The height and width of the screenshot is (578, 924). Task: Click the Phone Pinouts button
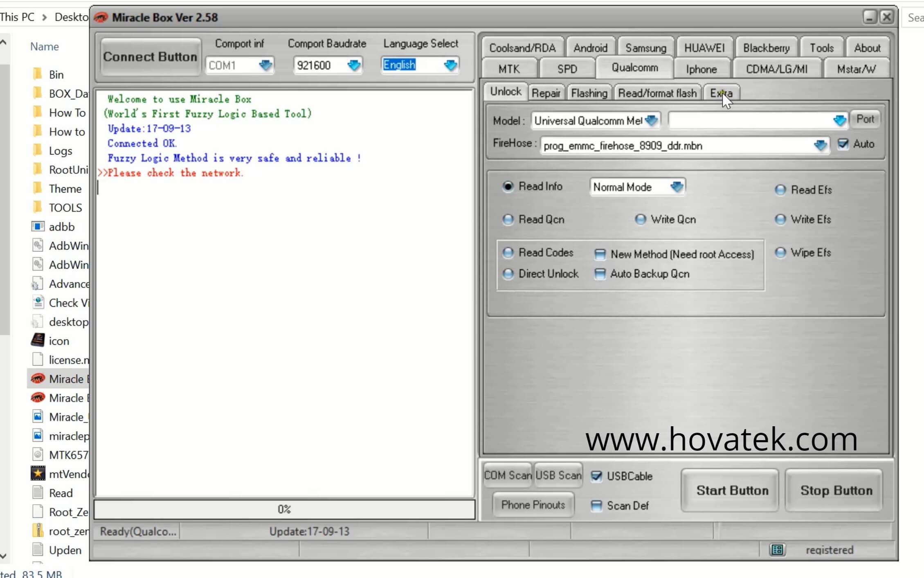coord(533,505)
